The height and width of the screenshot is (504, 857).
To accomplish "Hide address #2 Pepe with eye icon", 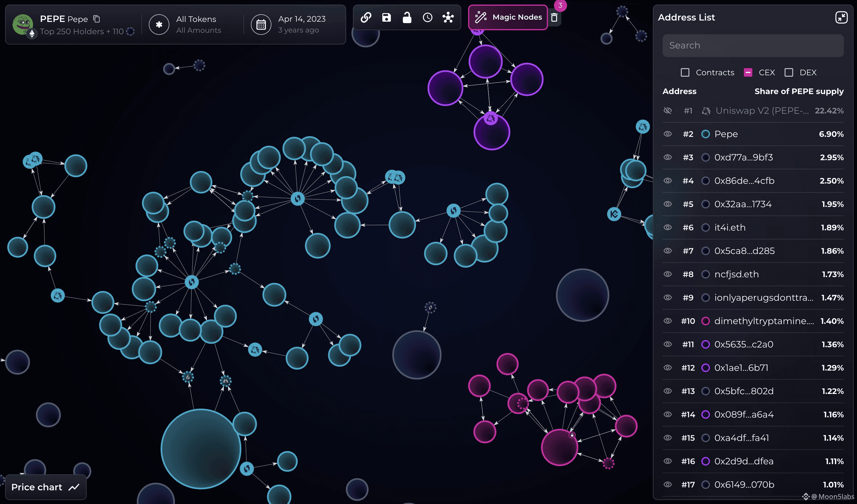I will [668, 134].
